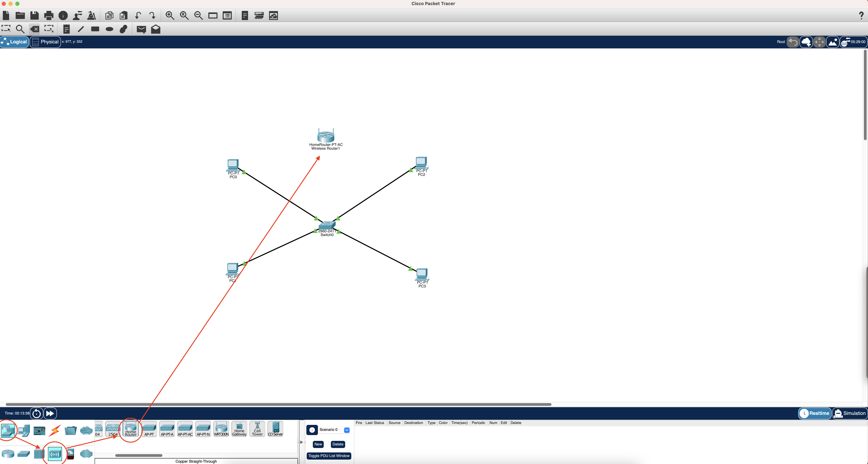
Task: Switch to the Physical workspace tab
Action: 45,42
